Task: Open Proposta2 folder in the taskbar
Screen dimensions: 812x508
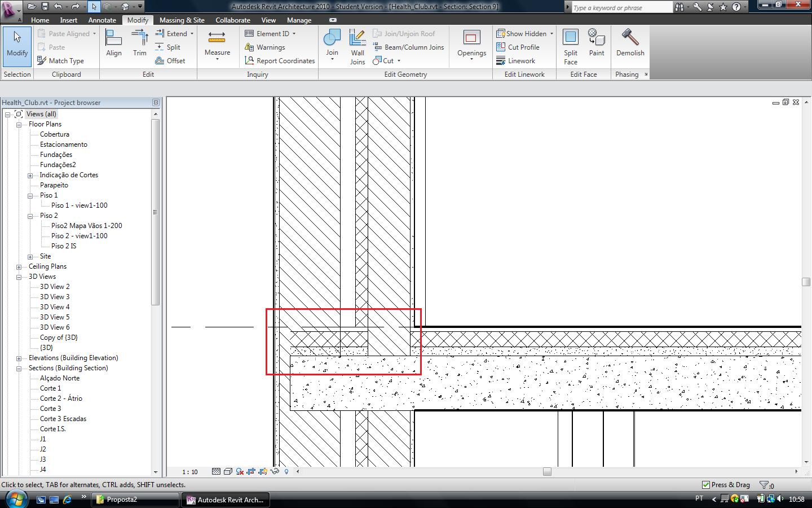Action: 135,500
